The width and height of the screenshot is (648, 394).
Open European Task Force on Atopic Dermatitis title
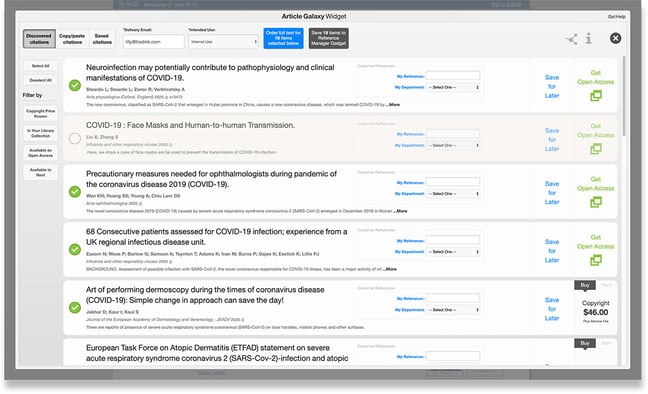pyautogui.click(x=217, y=353)
